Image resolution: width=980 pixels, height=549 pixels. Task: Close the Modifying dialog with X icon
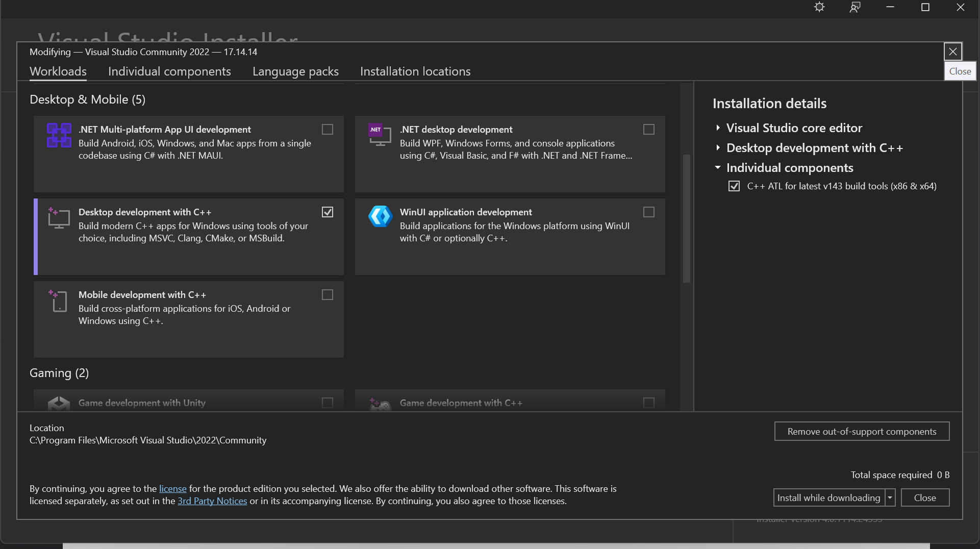(952, 52)
